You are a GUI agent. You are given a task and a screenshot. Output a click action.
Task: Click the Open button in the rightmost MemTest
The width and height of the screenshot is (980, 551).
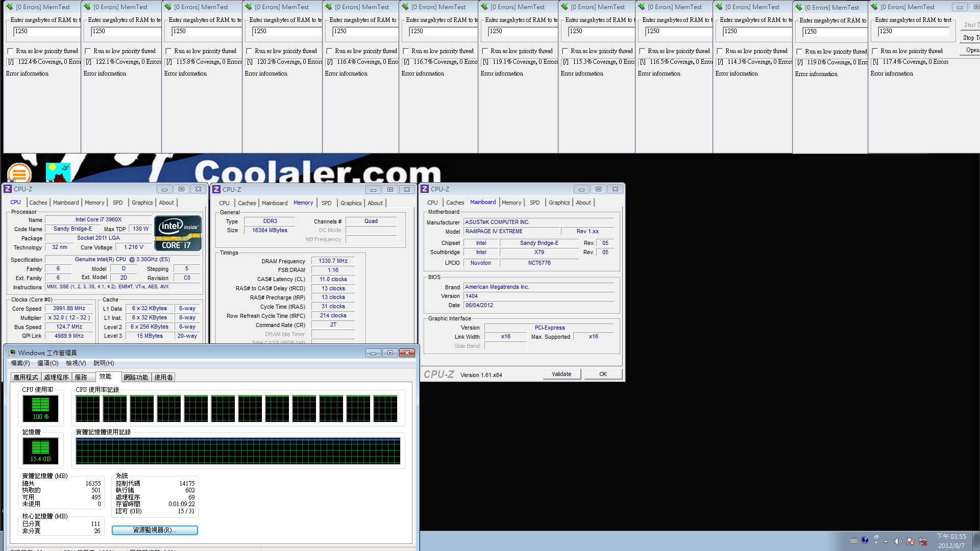tap(970, 50)
